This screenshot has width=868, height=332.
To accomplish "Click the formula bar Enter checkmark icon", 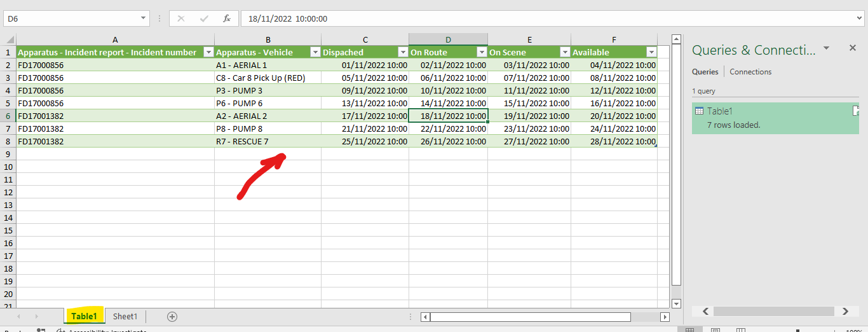I will click(x=204, y=19).
